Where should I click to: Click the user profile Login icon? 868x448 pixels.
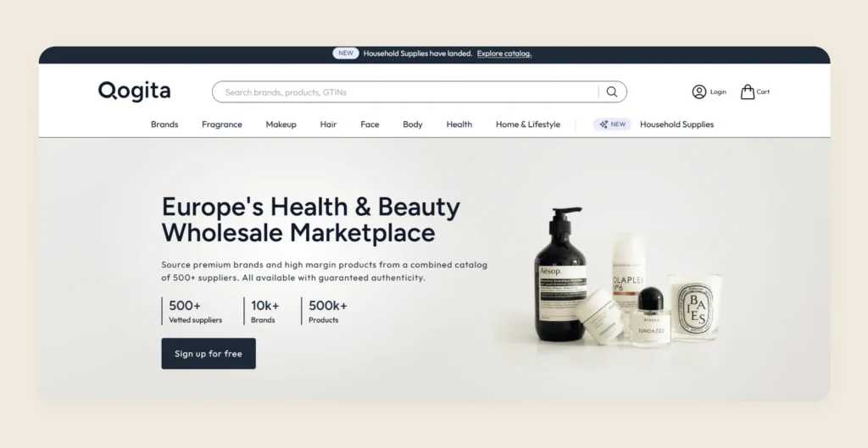[699, 91]
